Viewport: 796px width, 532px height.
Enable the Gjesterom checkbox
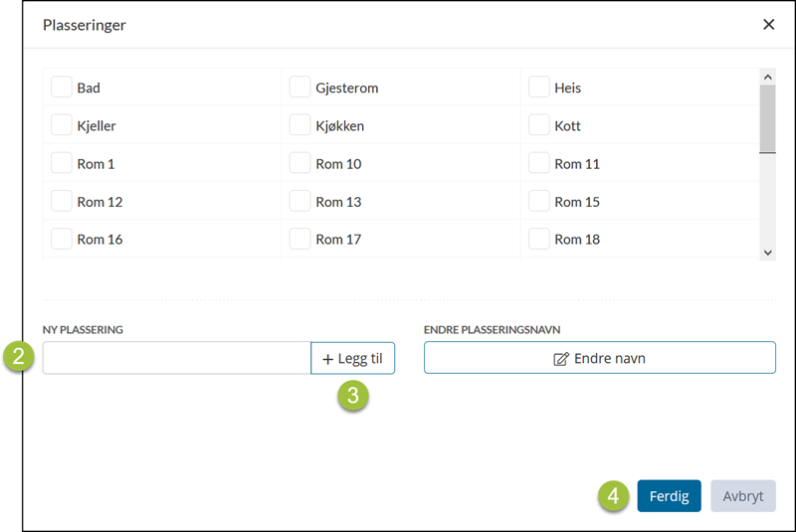point(300,88)
